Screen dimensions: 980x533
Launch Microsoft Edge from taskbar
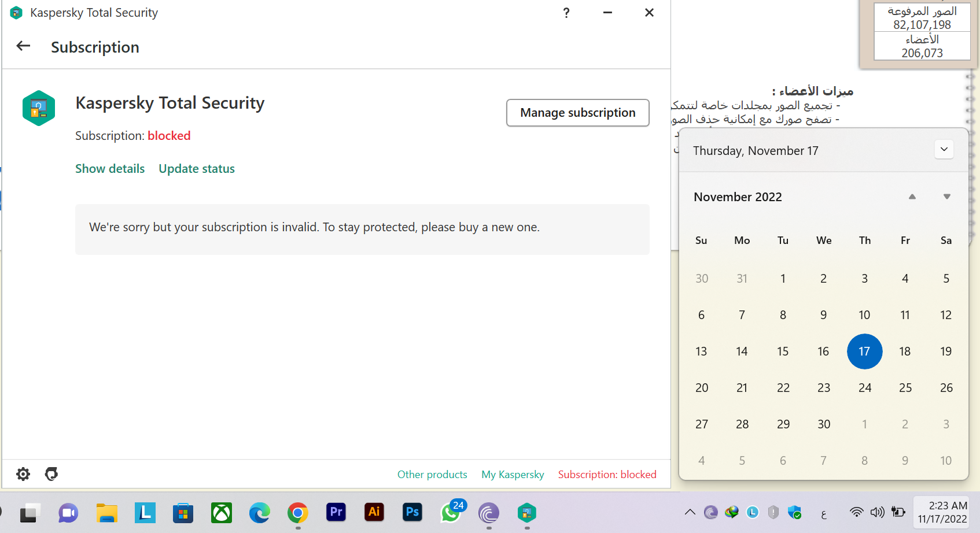click(260, 513)
